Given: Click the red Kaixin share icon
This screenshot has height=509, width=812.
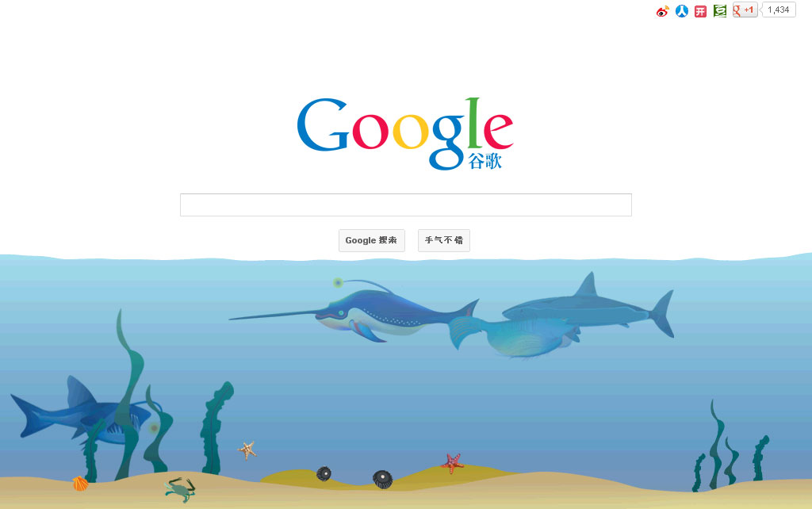Looking at the screenshot, I should (701, 11).
